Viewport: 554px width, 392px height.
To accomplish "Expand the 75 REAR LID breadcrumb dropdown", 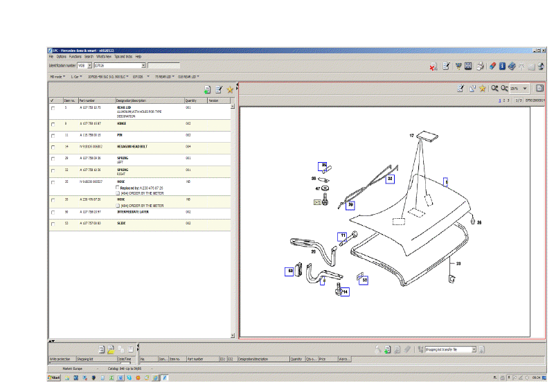I will (175, 77).
